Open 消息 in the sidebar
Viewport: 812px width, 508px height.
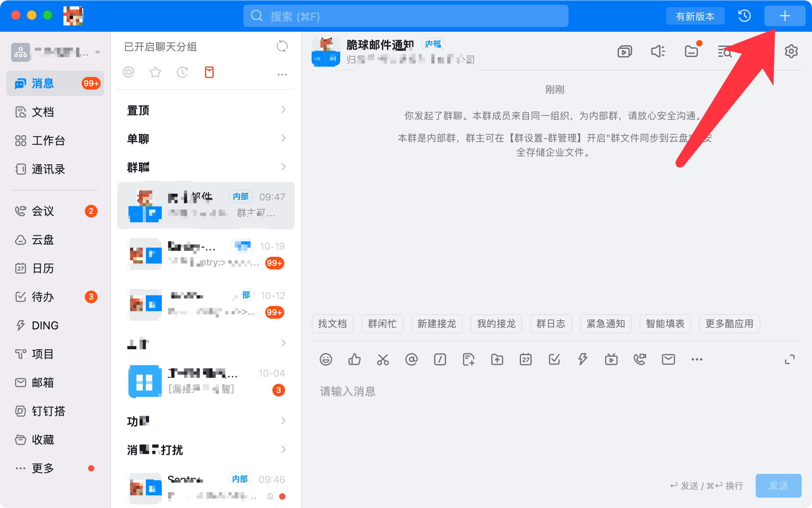pyautogui.click(x=55, y=83)
